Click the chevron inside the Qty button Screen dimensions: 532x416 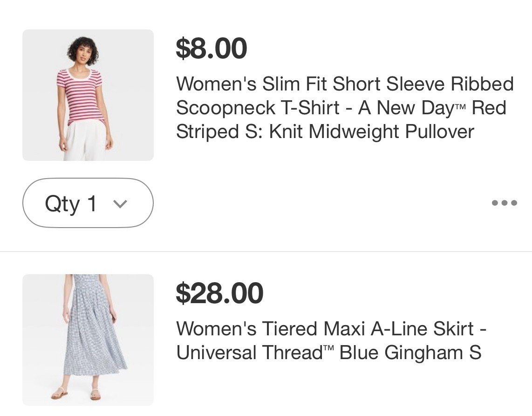click(121, 203)
